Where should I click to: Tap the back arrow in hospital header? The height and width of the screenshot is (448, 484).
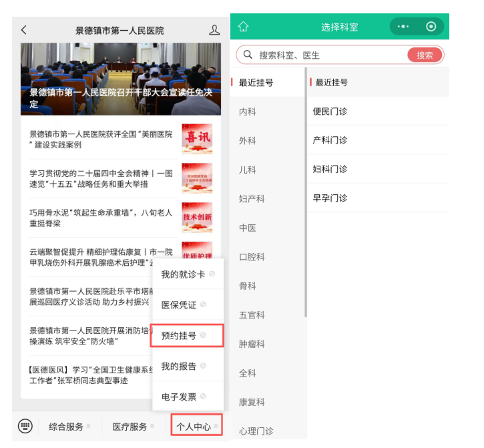(24, 30)
